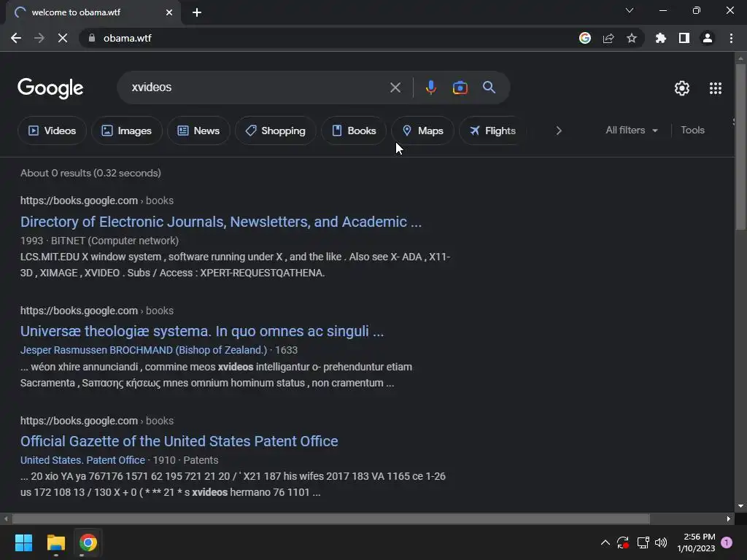Open the Google icon in address bar

pos(585,38)
